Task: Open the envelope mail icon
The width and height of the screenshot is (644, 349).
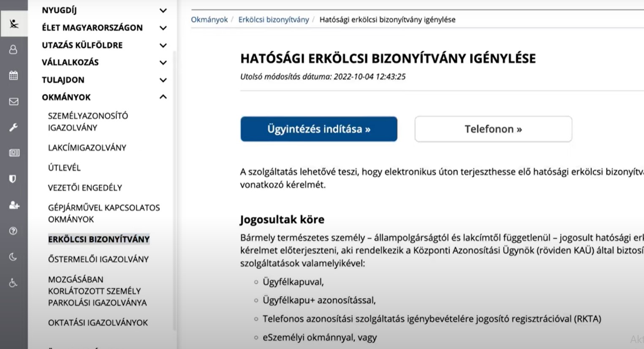Action: pyautogui.click(x=14, y=101)
